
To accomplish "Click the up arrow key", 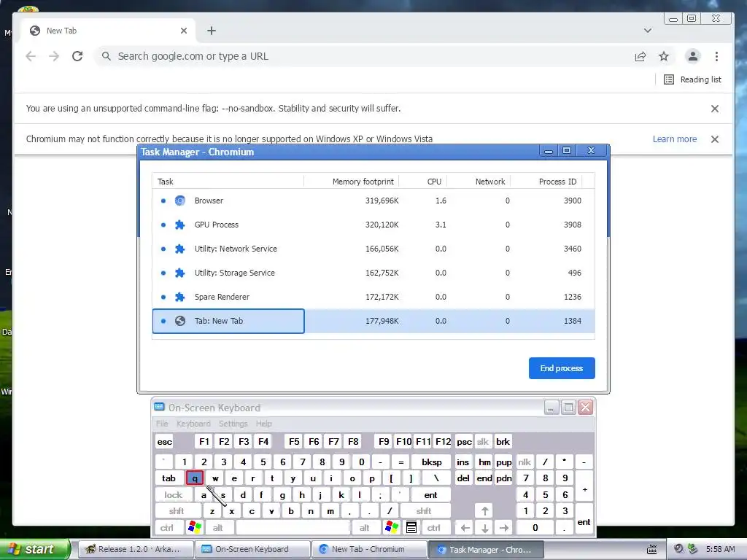I will point(484,511).
